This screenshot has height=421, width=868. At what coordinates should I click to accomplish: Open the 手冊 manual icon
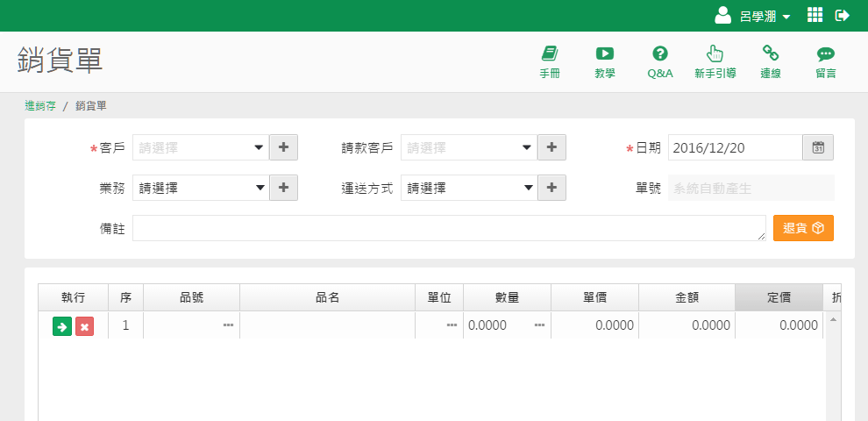(550, 61)
